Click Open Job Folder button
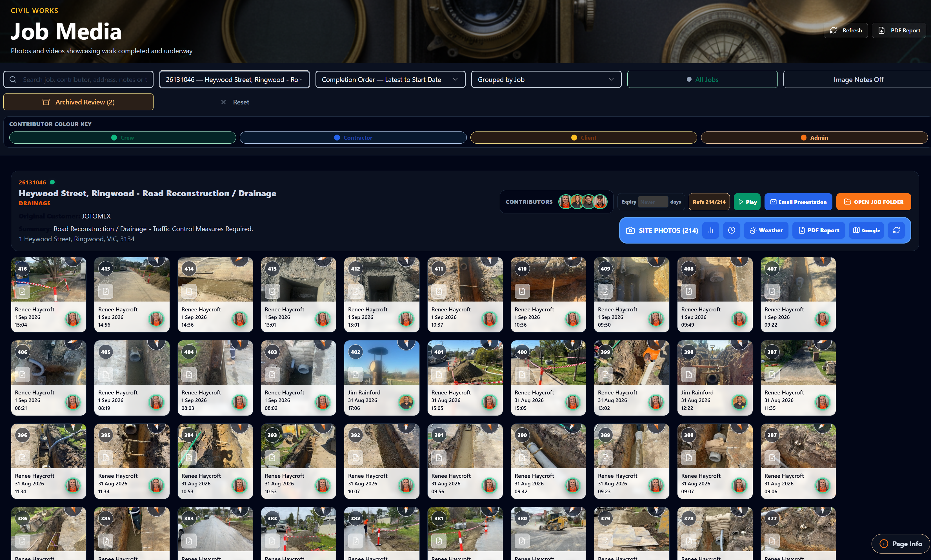 873,202
